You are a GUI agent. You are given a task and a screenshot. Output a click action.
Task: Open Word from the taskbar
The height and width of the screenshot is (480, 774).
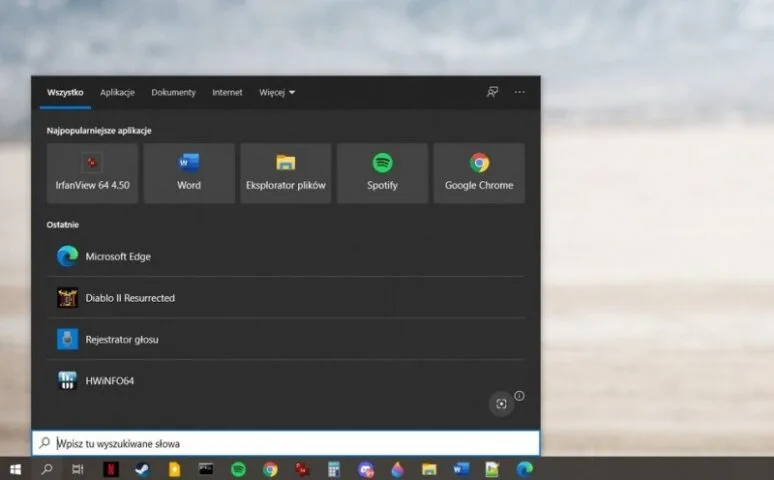(461, 469)
